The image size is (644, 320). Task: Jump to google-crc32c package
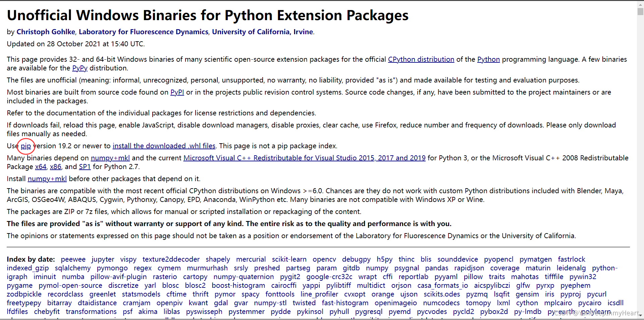click(x=329, y=277)
